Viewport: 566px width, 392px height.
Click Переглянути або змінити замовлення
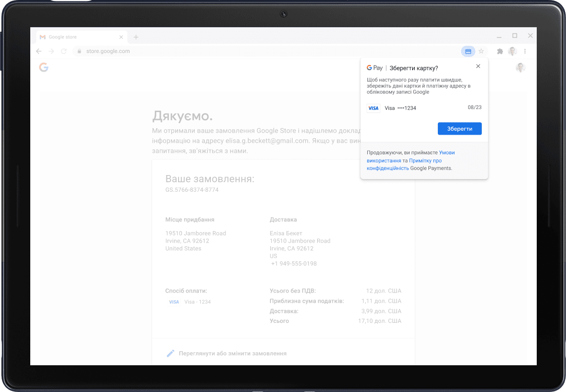(x=232, y=354)
